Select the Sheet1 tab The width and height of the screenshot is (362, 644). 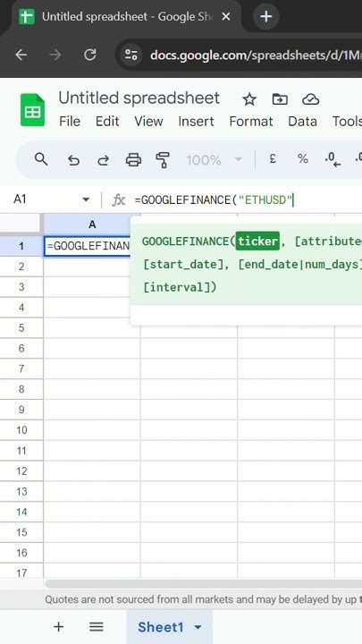pos(170,627)
